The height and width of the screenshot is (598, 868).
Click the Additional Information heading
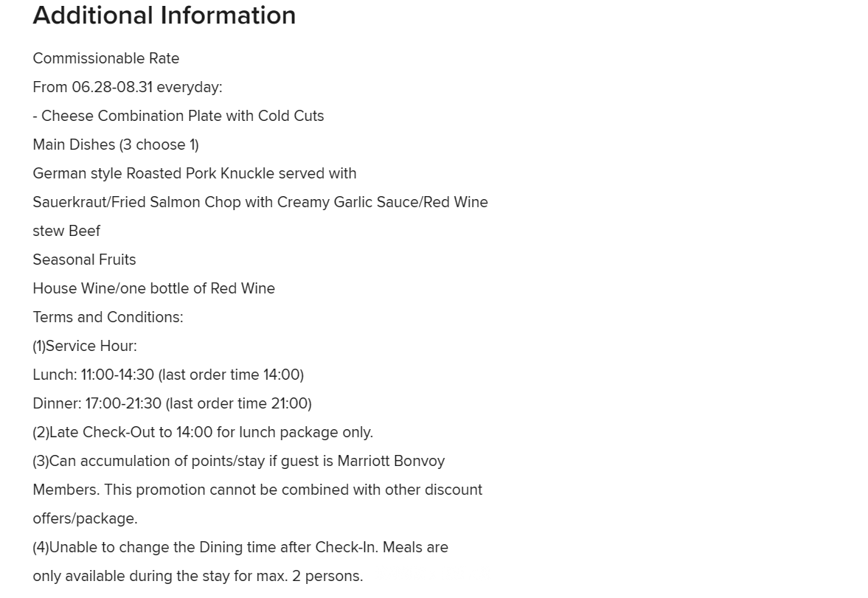click(x=164, y=15)
